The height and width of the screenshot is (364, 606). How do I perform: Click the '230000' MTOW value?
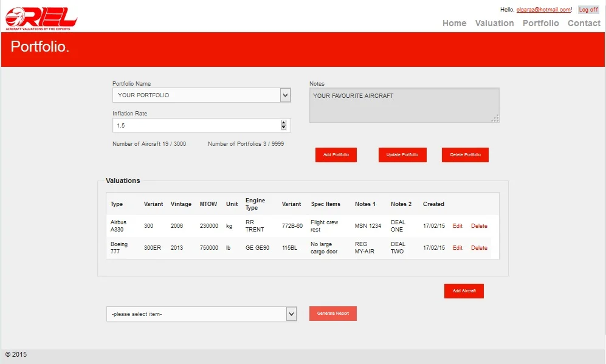[x=208, y=226]
